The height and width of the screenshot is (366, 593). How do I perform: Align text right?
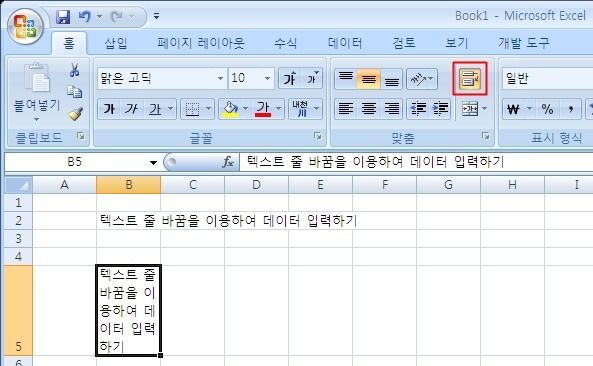click(x=391, y=109)
